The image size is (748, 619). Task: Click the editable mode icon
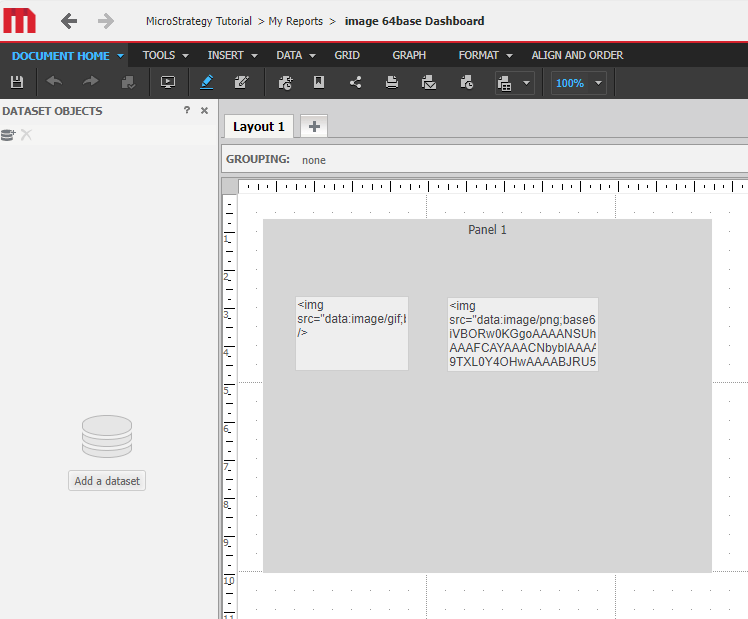click(241, 83)
